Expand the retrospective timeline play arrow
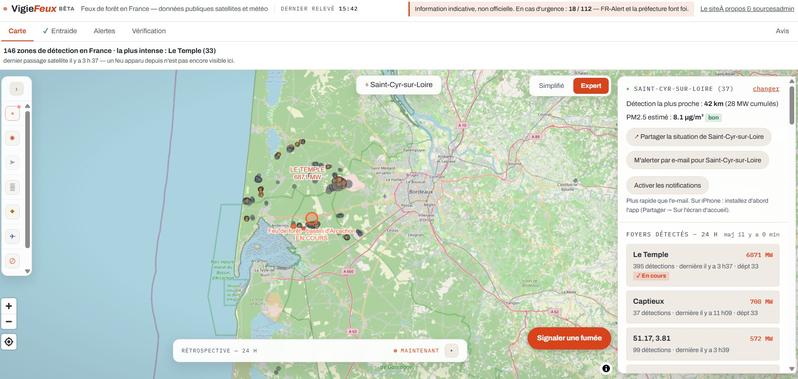Image resolution: width=798 pixels, height=379 pixels. (451, 351)
